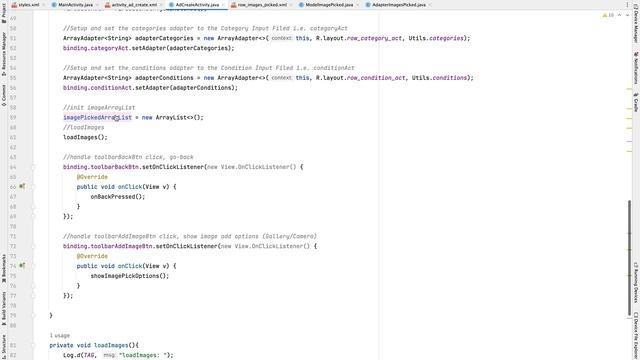This screenshot has height=360, width=640.
Task: Open the activity_ad_create.xml tab
Action: pyautogui.click(x=134, y=4)
